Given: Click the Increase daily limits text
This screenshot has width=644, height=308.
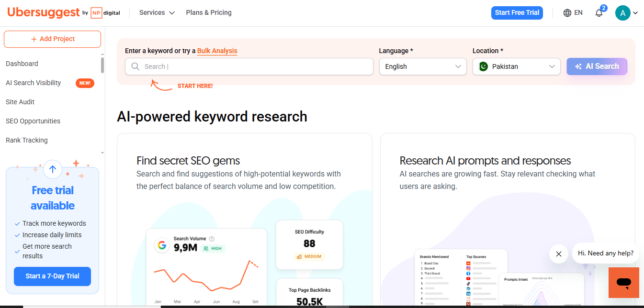Looking at the screenshot, I should click(x=52, y=235).
